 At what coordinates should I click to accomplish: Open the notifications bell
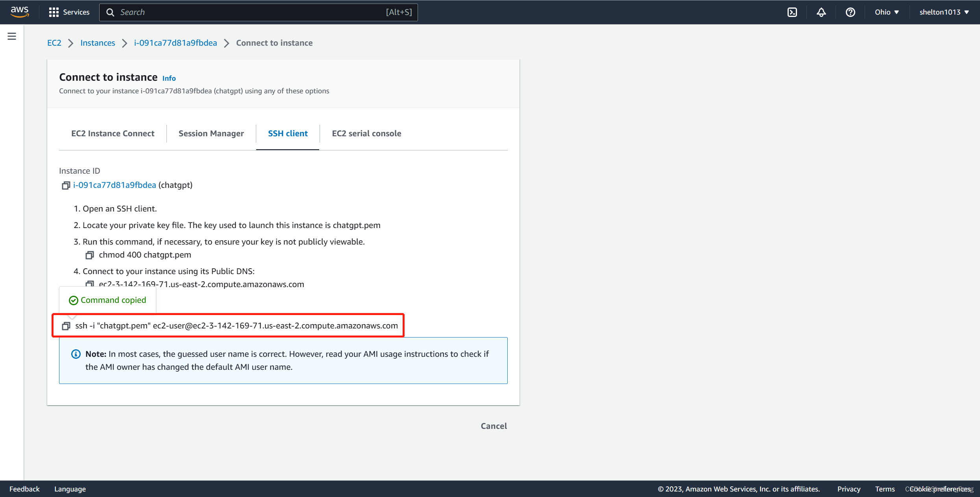821,12
